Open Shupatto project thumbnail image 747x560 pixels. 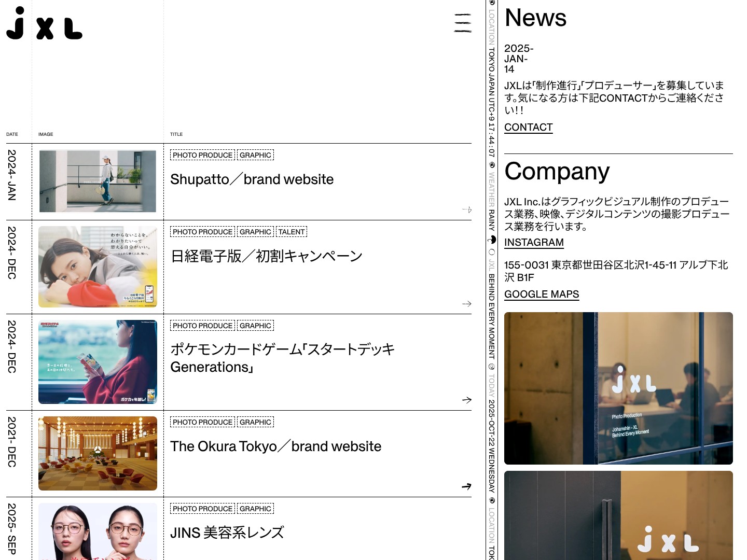pos(98,181)
